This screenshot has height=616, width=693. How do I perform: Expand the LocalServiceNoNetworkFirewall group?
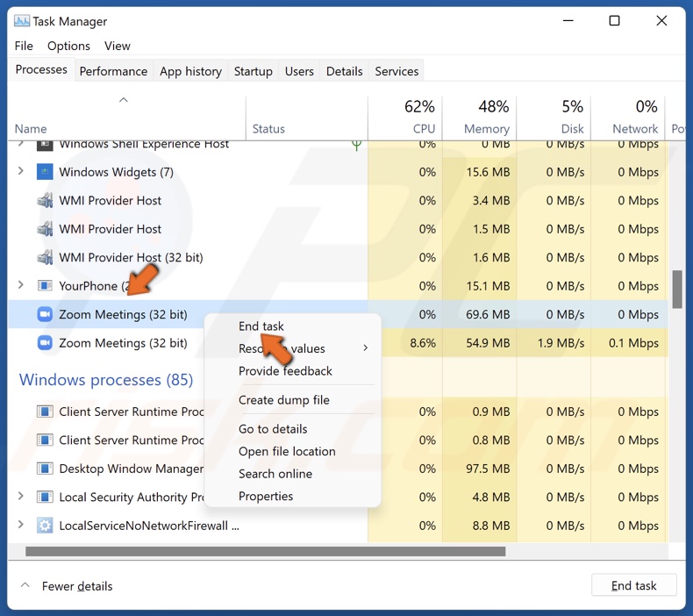[x=20, y=525]
